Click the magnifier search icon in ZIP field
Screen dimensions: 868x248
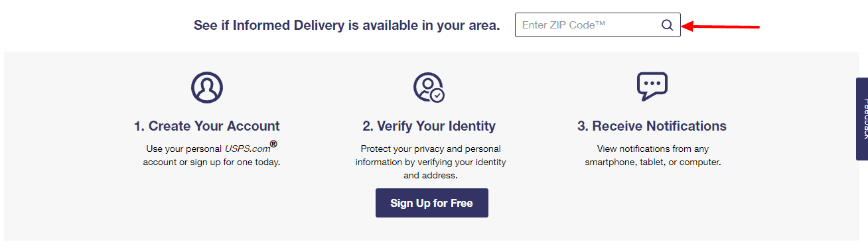tap(667, 25)
